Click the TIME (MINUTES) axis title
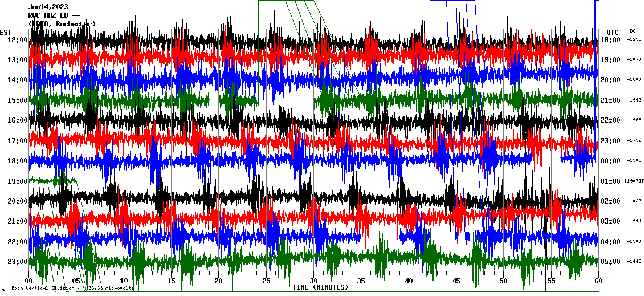This screenshot has width=644, height=296. (x=320, y=287)
